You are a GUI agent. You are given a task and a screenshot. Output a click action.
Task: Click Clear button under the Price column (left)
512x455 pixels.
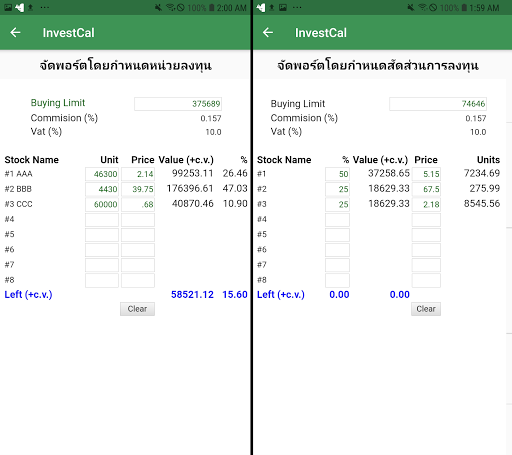[x=137, y=309]
